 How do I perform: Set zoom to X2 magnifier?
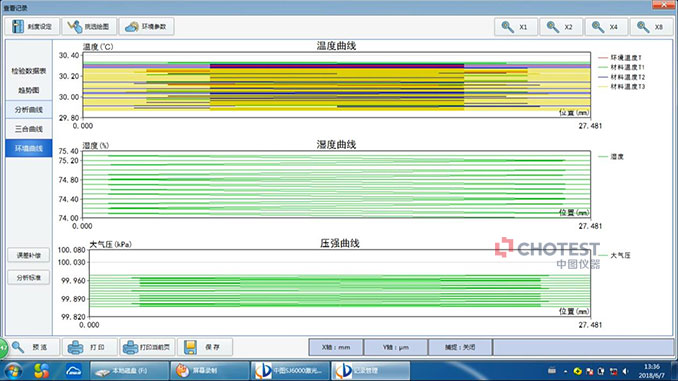pos(561,27)
